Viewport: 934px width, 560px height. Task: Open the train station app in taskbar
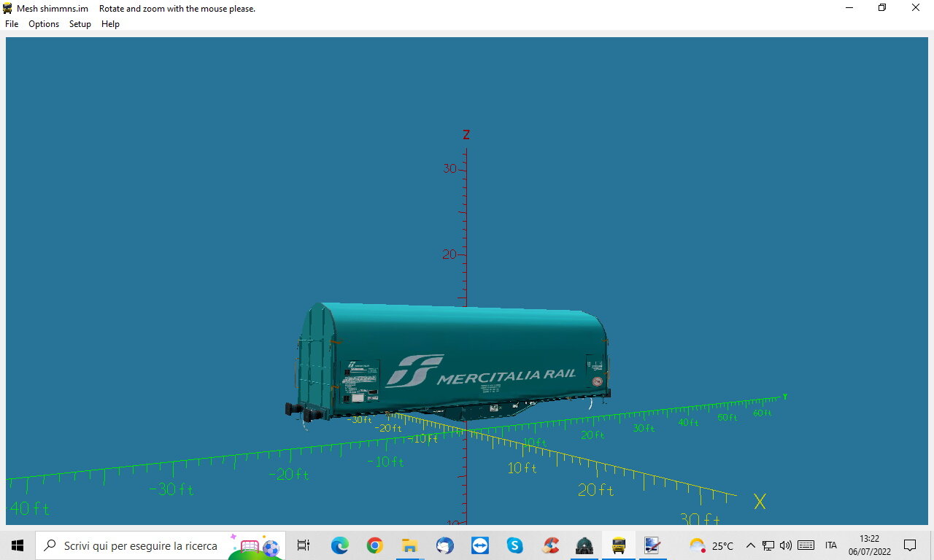tap(584, 545)
